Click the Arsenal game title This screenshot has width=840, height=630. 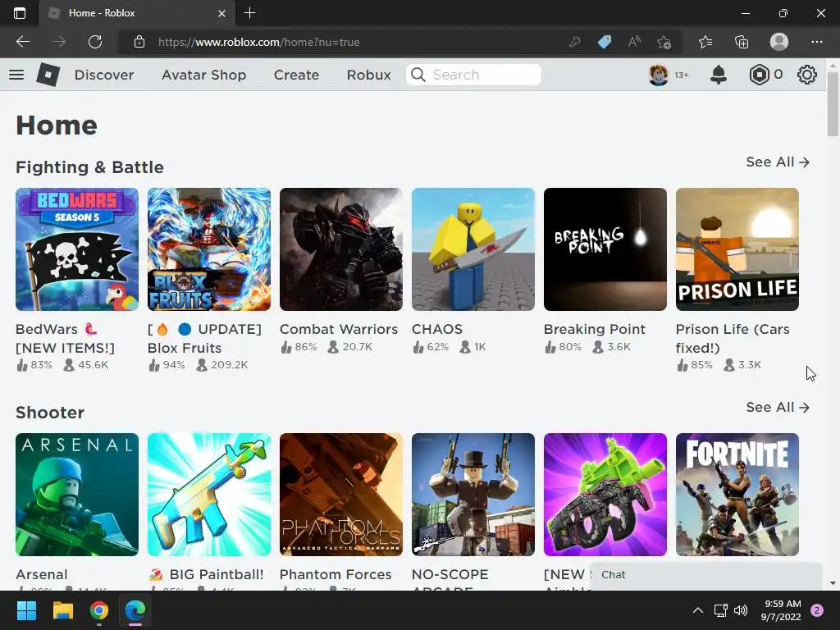coord(42,574)
